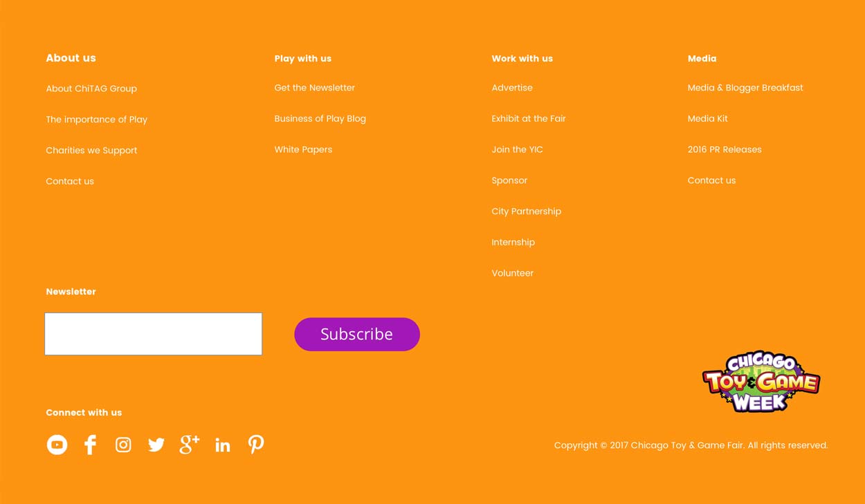
Task: Open Media & Blogger Breakfast link
Action: coord(745,88)
